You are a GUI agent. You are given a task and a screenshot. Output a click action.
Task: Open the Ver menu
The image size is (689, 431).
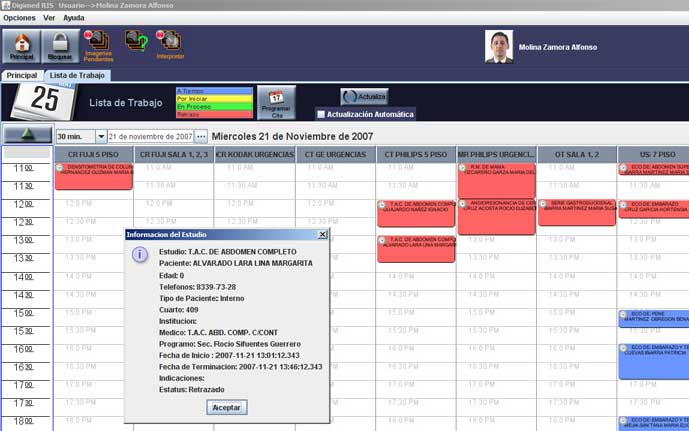pos(49,18)
